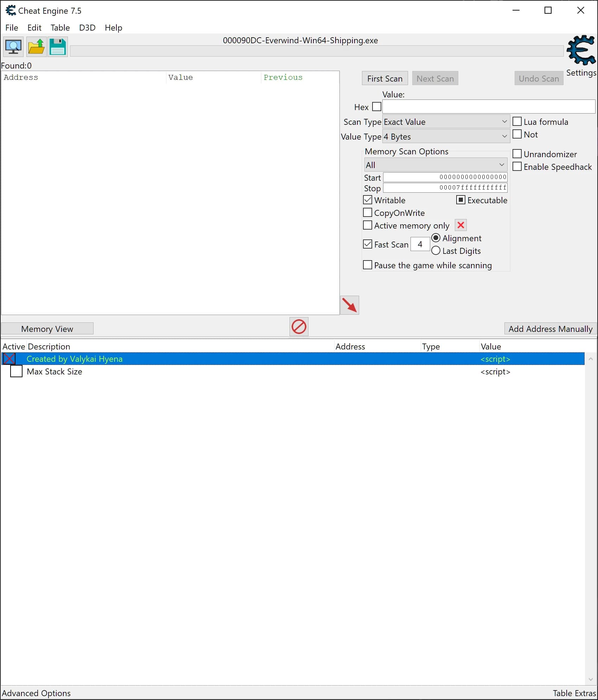Image resolution: width=598 pixels, height=700 pixels.
Task: Open the Memory Scan Options All dropdown
Action: click(436, 165)
